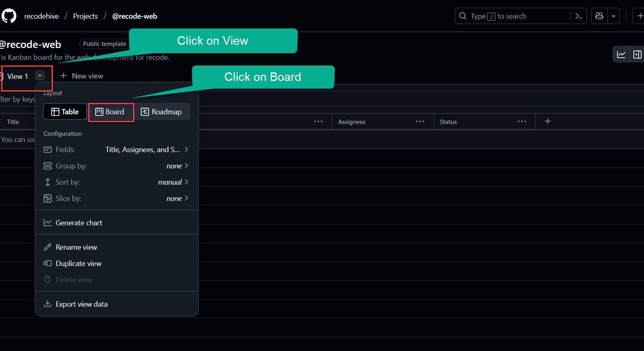Choose Rename view from the menu

(117, 247)
